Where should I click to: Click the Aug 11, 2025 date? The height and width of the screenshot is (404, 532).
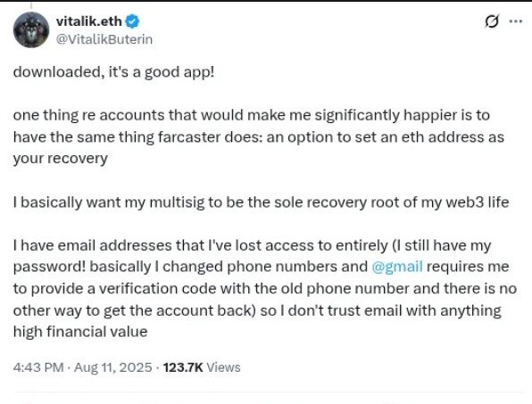113,367
